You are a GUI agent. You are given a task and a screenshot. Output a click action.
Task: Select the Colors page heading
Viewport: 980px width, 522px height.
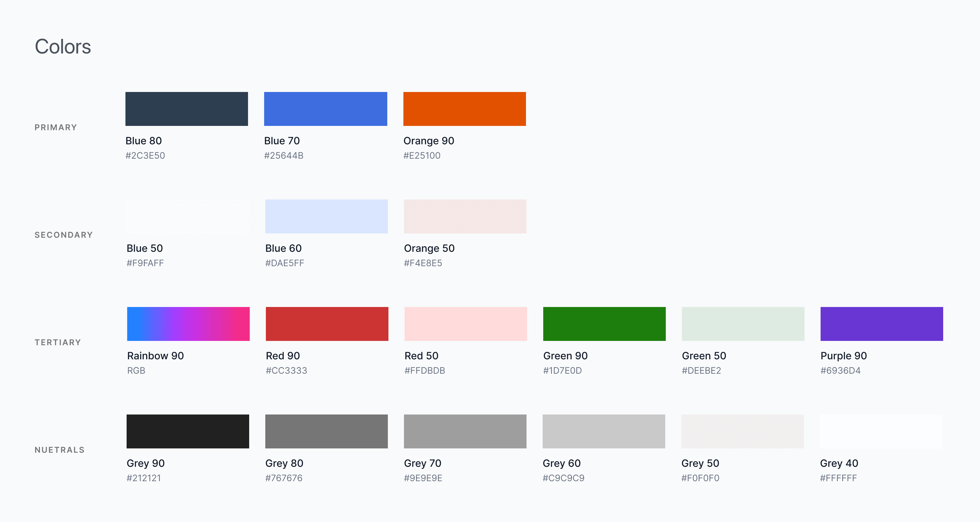tap(63, 46)
